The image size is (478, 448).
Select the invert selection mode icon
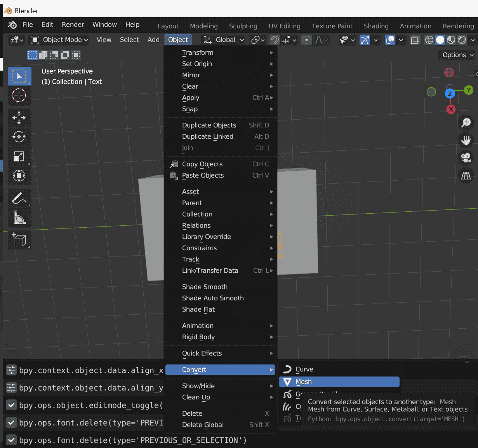click(x=65, y=55)
